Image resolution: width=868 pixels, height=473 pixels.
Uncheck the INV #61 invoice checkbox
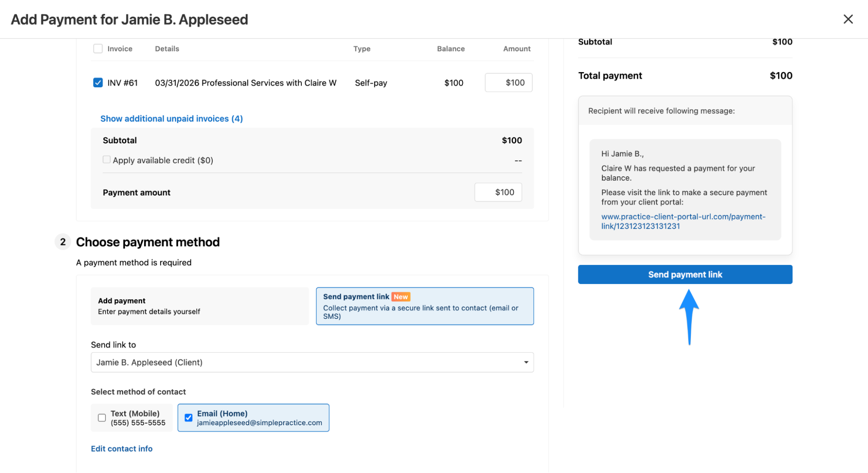98,83
